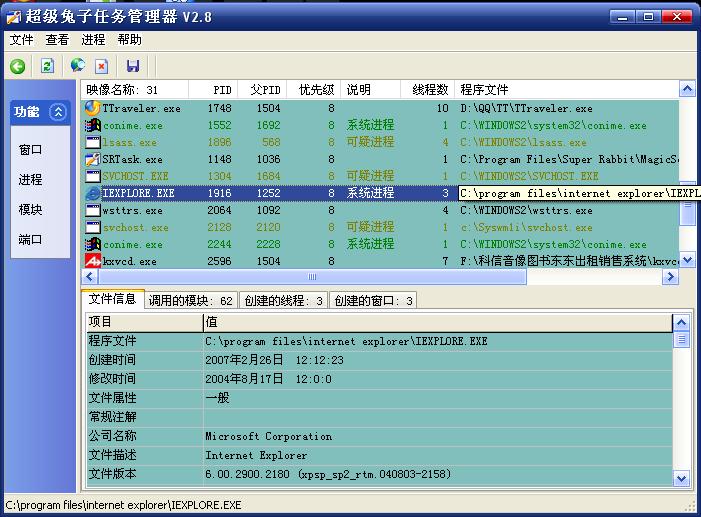Click the 程序文件 path in file info
This screenshot has width=701, height=517.
point(346,341)
